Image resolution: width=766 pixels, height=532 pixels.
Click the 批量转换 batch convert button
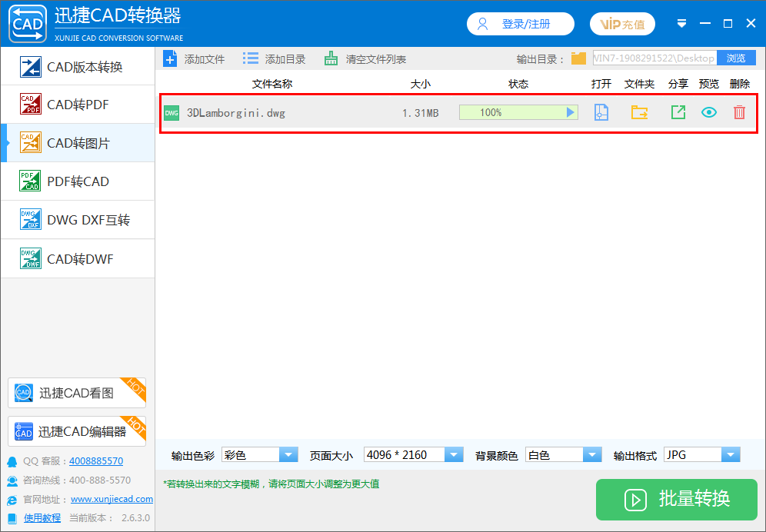pos(677,499)
